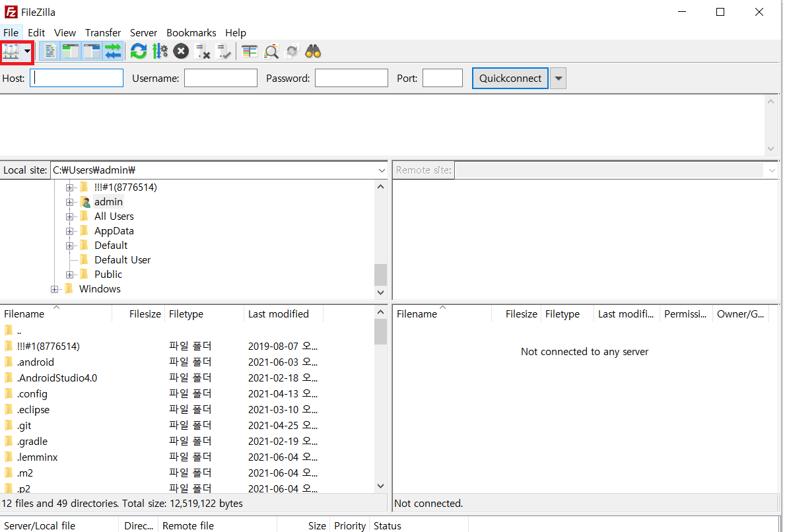Screen dimensions: 785x532
Task: Click Server/Local file queue column header
Action: [x=59, y=525]
